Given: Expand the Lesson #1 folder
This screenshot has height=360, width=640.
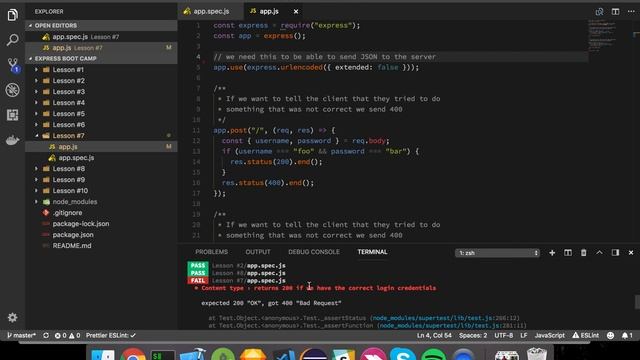Looking at the screenshot, I should [x=101, y=69].
